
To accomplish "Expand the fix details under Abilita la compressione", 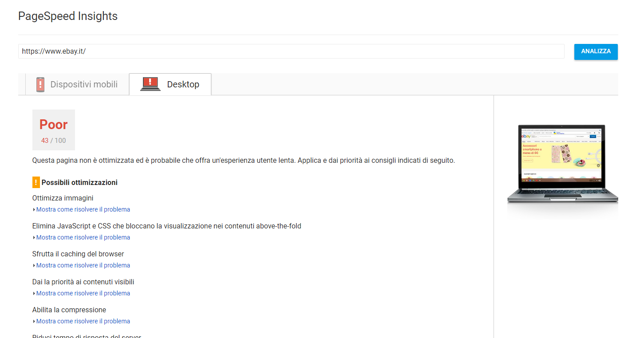I will (83, 321).
